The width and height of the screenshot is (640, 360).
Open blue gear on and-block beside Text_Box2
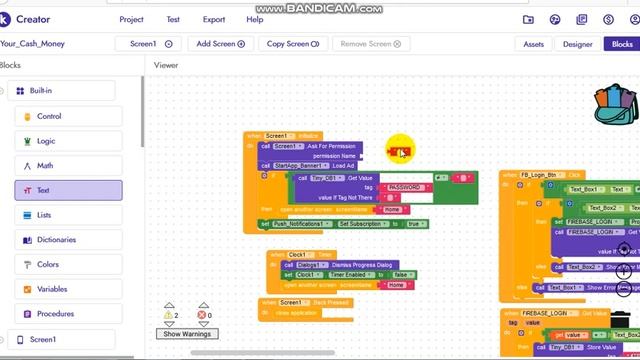pos(569,203)
